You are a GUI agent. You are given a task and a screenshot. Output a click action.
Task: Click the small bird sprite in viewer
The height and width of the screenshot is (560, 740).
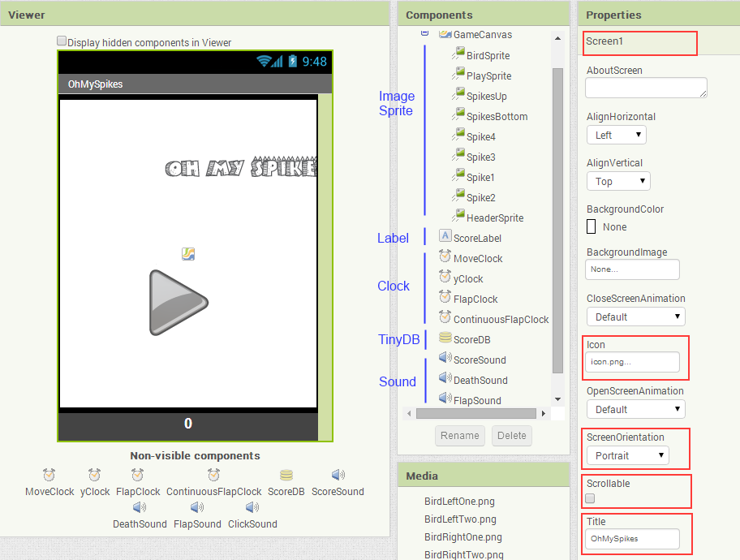coord(188,254)
